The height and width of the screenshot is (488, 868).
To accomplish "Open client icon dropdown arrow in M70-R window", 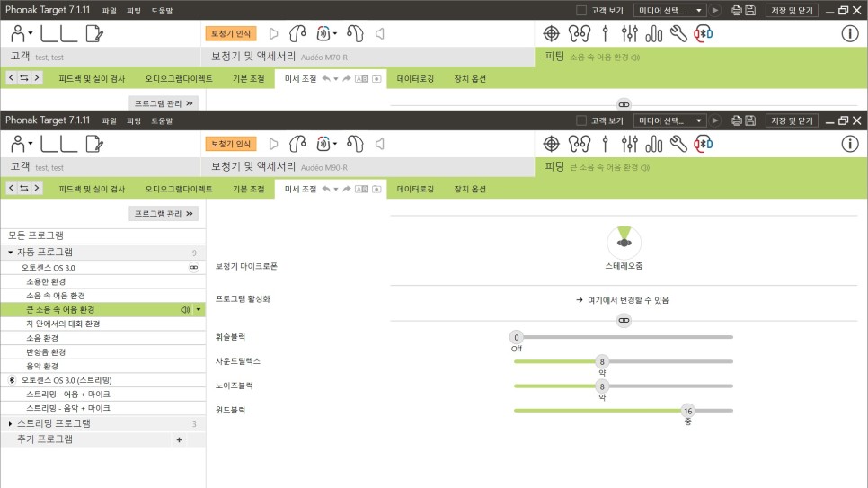I will tap(31, 34).
